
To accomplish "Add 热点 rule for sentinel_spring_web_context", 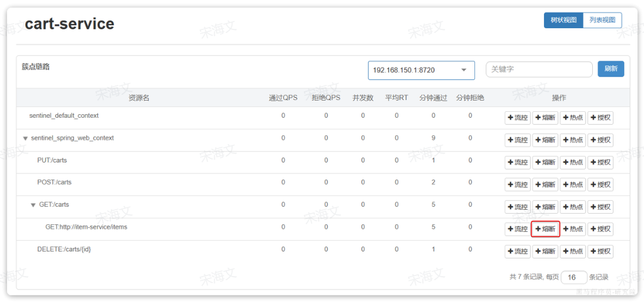I will click(x=573, y=140).
